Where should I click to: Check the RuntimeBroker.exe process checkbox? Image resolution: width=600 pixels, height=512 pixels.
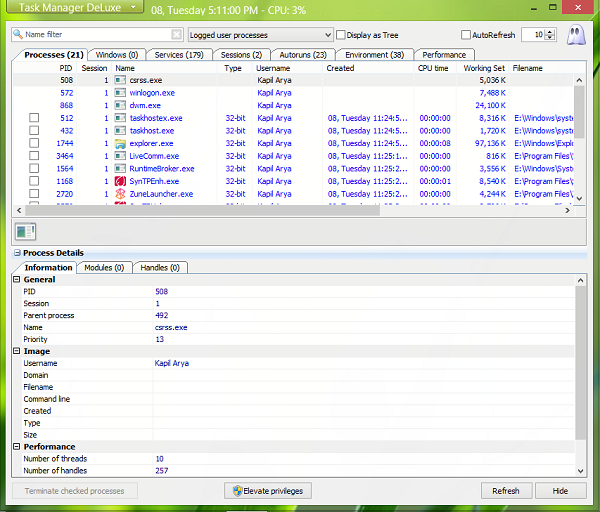point(34,168)
